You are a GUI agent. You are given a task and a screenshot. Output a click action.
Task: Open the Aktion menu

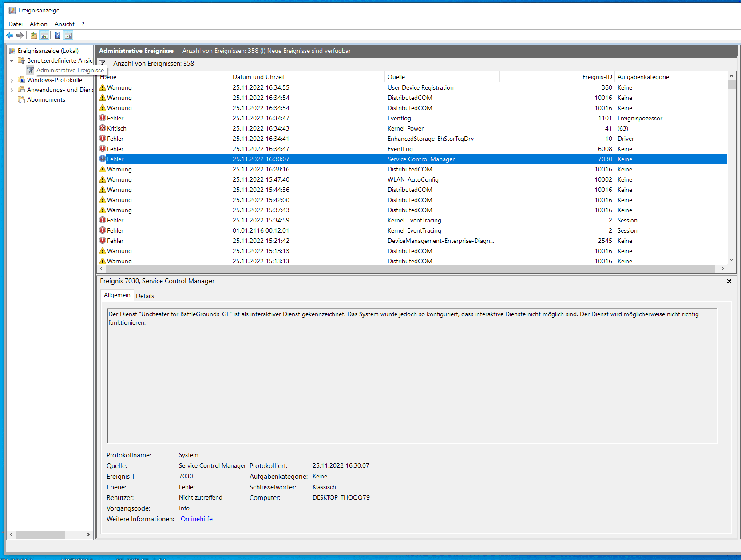pyautogui.click(x=39, y=24)
